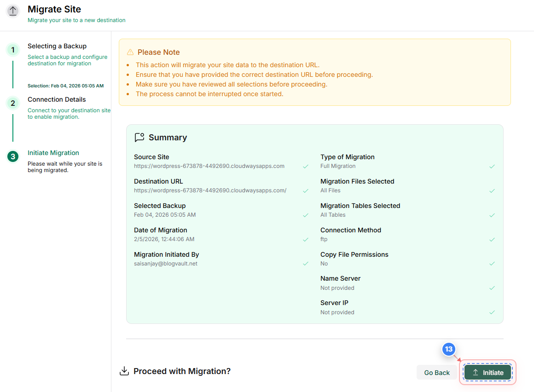The width and height of the screenshot is (534, 392).
Task: Click the Initiate button to start migration
Action: pos(488,372)
